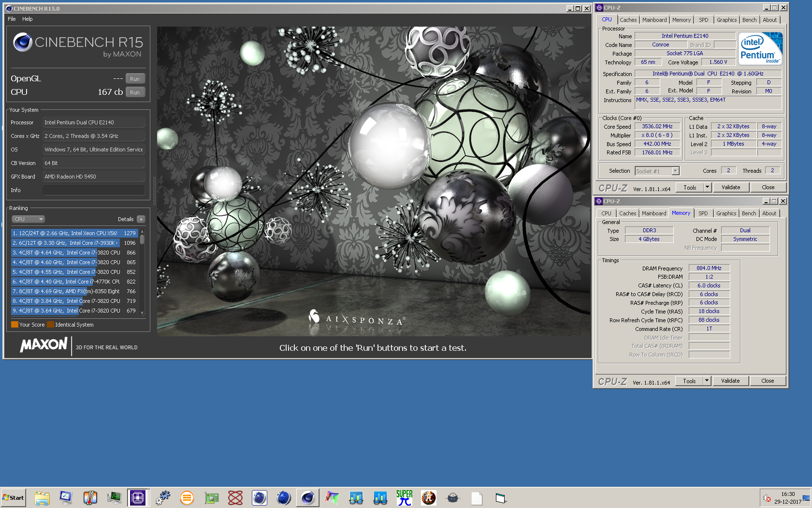Open the first blue bar-chart glasses icon
This screenshot has height=508, width=812.
coord(356,498)
